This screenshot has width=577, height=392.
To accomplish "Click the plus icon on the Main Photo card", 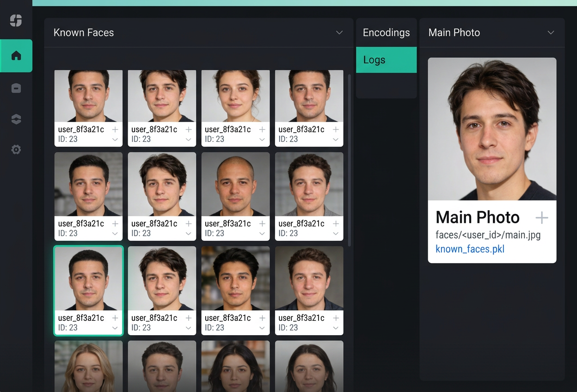I will 541,217.
